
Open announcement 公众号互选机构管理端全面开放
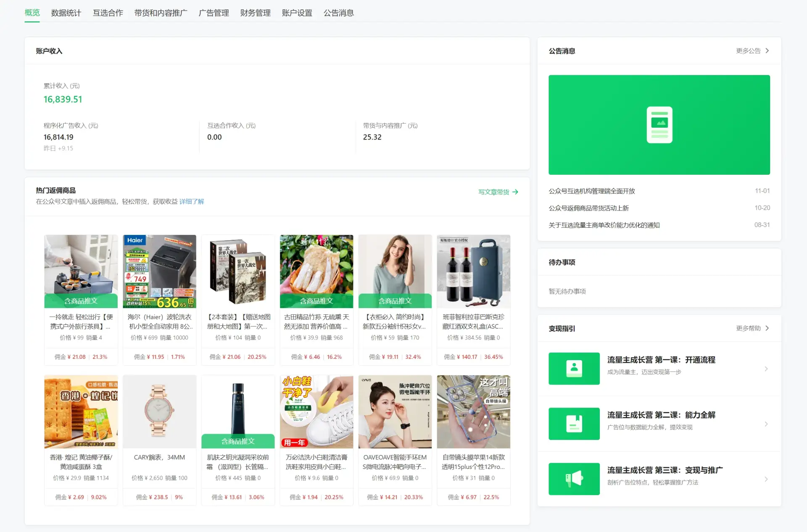[592, 191]
